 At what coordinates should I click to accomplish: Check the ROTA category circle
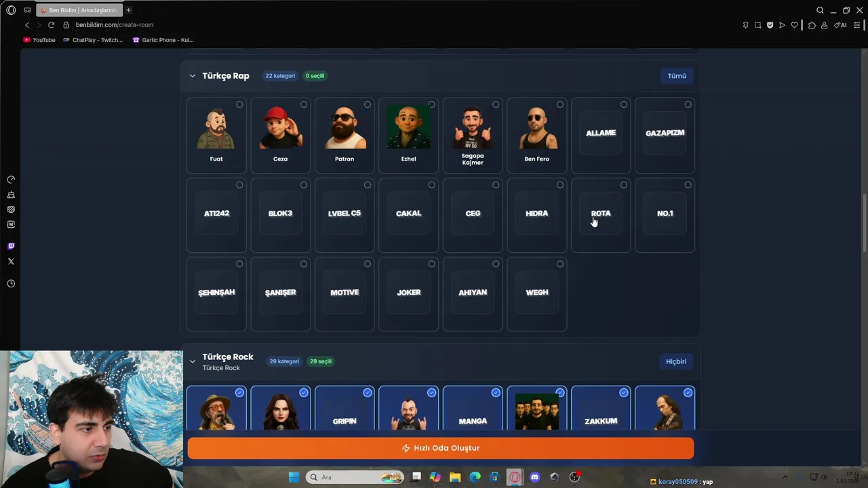pos(624,184)
